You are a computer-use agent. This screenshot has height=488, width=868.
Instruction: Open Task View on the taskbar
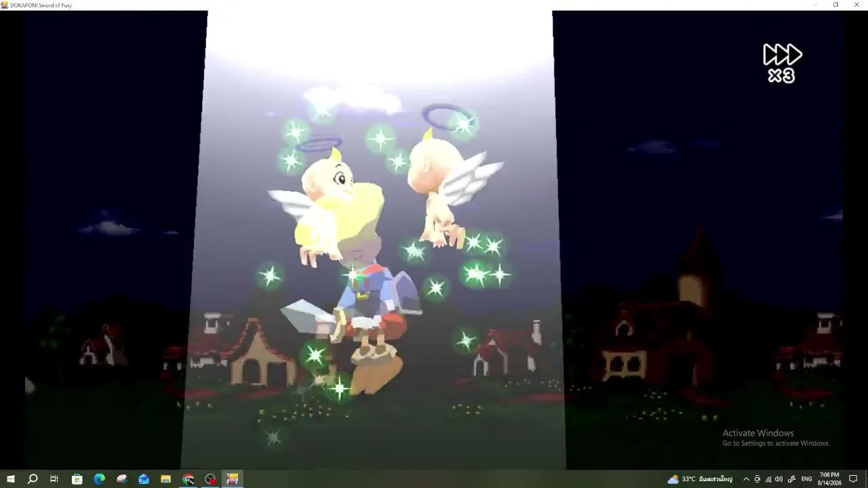(x=54, y=479)
